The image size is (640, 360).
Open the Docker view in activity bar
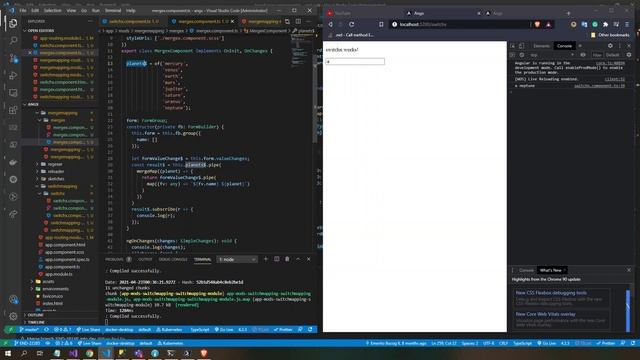tap(13, 162)
